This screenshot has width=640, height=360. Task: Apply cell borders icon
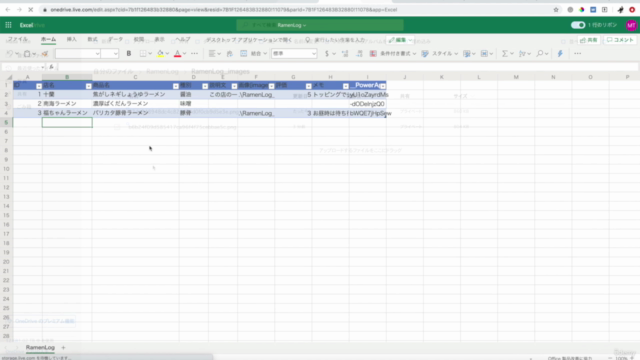coord(143,53)
